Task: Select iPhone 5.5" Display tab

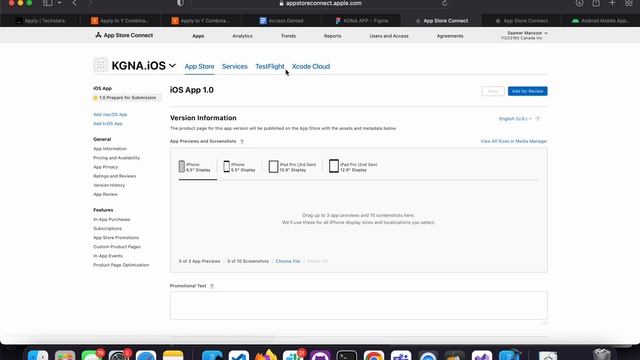Action: (240, 167)
